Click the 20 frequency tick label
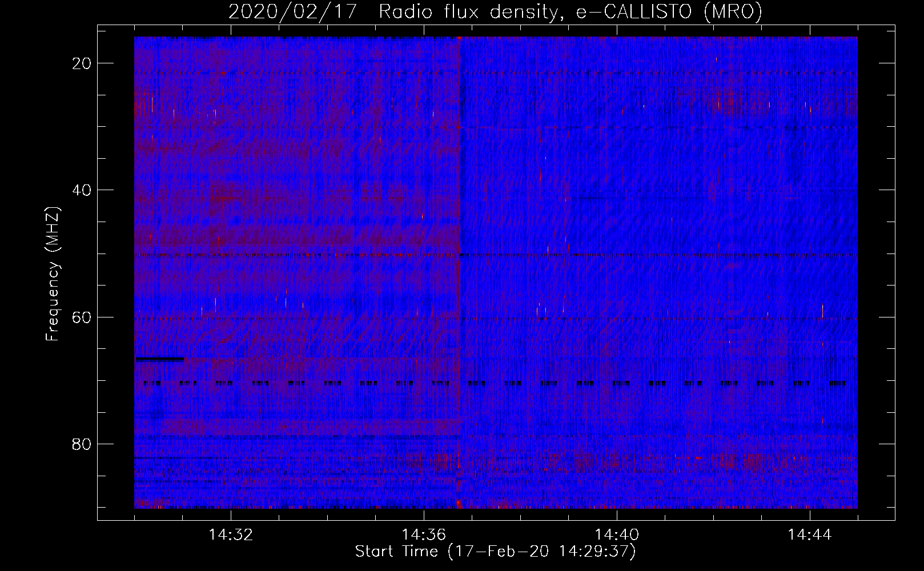 (x=82, y=63)
